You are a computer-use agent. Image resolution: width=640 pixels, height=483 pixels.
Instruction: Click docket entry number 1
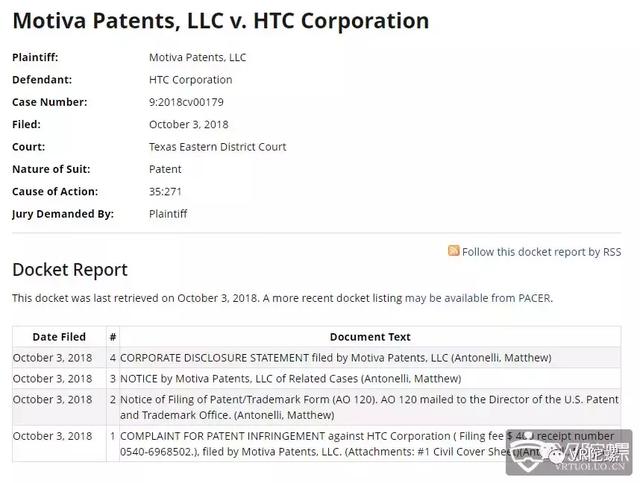pyautogui.click(x=113, y=436)
